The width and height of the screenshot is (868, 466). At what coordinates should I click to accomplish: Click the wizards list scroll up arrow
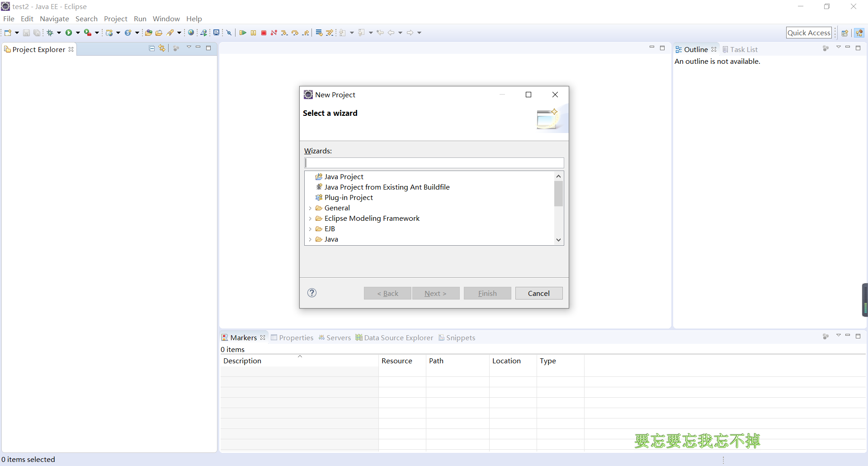click(559, 176)
